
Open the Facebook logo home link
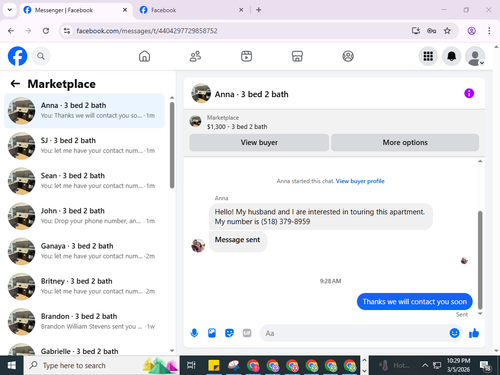pyautogui.click(x=17, y=56)
